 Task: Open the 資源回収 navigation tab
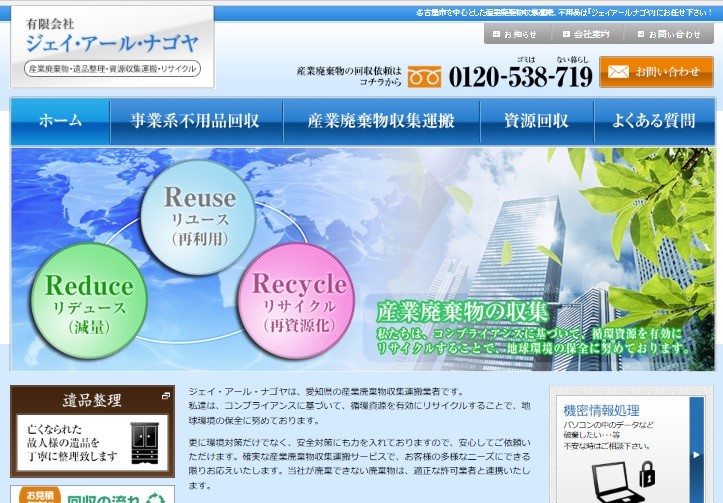[536, 121]
